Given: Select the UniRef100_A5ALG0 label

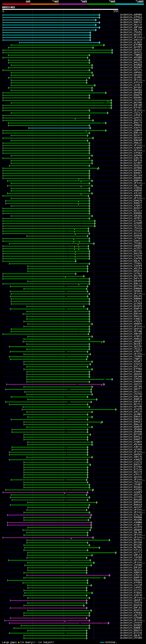Looking at the screenshot, I should [x=131, y=143].
